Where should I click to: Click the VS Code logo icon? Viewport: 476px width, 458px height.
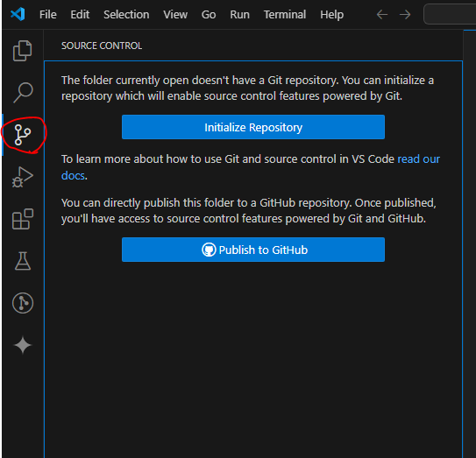click(x=18, y=14)
